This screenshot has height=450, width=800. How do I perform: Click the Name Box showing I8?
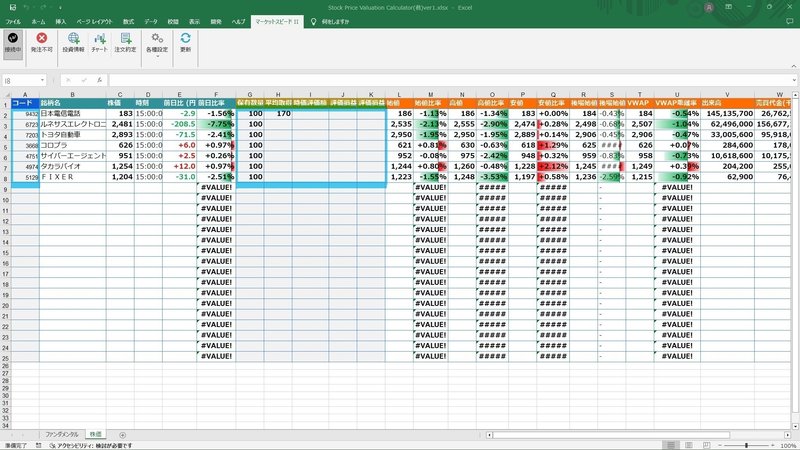[21, 80]
